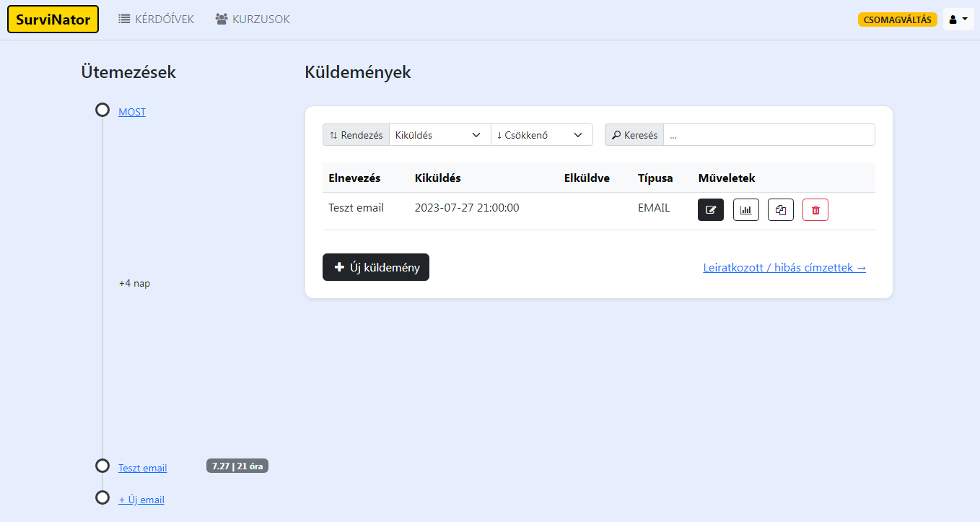Focus the Keresés search field
980x522 pixels.
tap(769, 135)
